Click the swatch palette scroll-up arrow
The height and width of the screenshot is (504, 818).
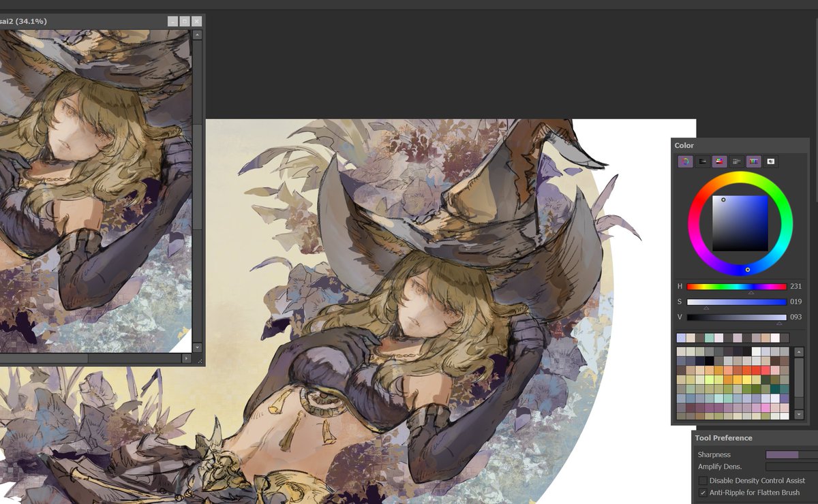coord(799,352)
